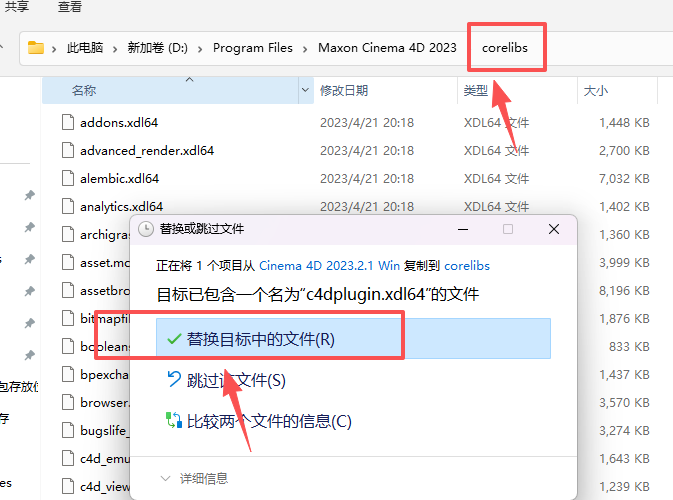Click the assetbro file icon
This screenshot has width=673, height=500.
[x=68, y=291]
